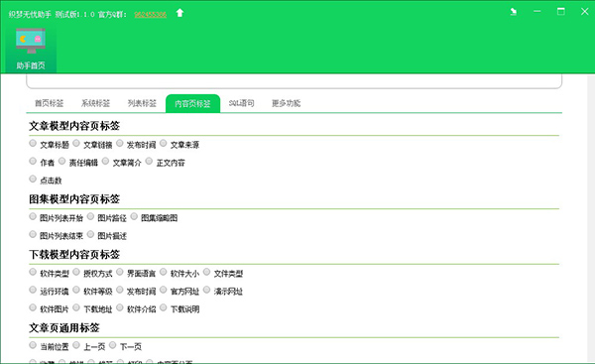595x364 pixels.
Task: Choose the 上一页 radio option
Action: click(76, 345)
